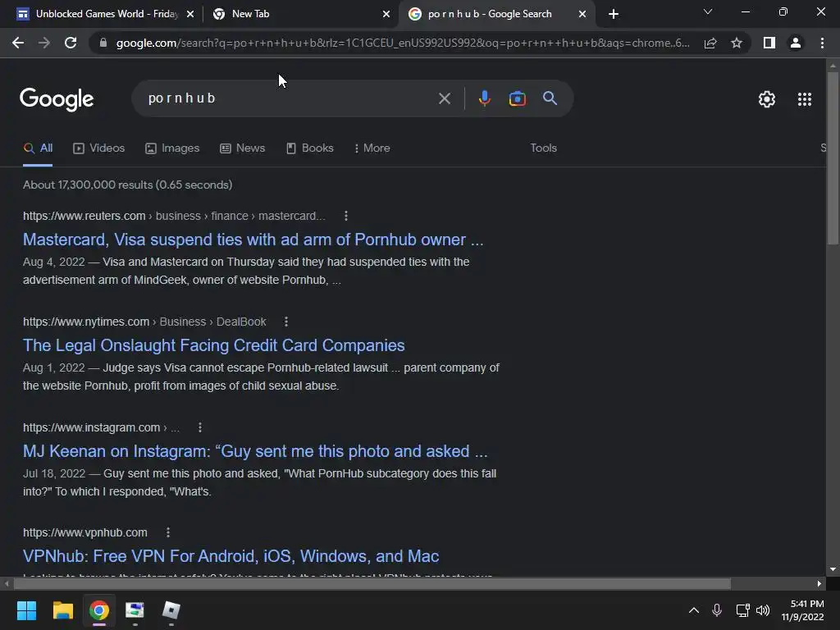Reload the current page
The height and width of the screenshot is (630, 840).
(x=71, y=43)
